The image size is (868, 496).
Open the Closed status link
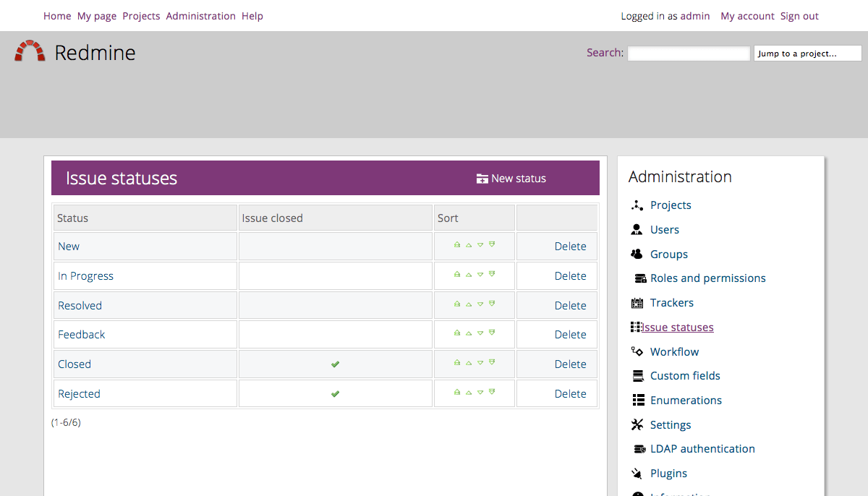pyautogui.click(x=75, y=364)
